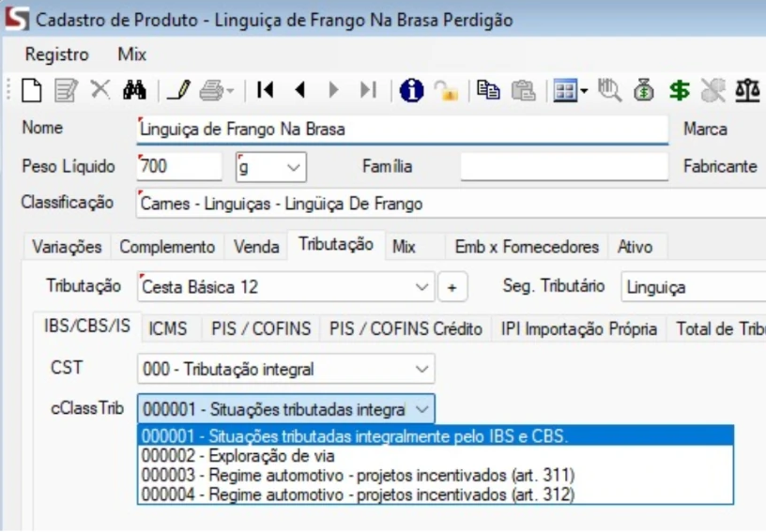The height and width of the screenshot is (532, 766).
Task: Switch to IPI Importação Própria sub-tab
Action: pos(578,329)
